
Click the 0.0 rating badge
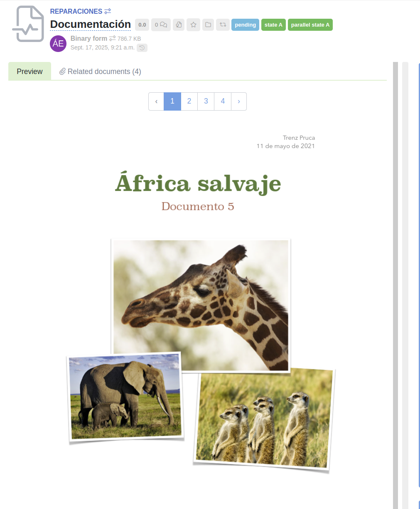click(x=142, y=25)
